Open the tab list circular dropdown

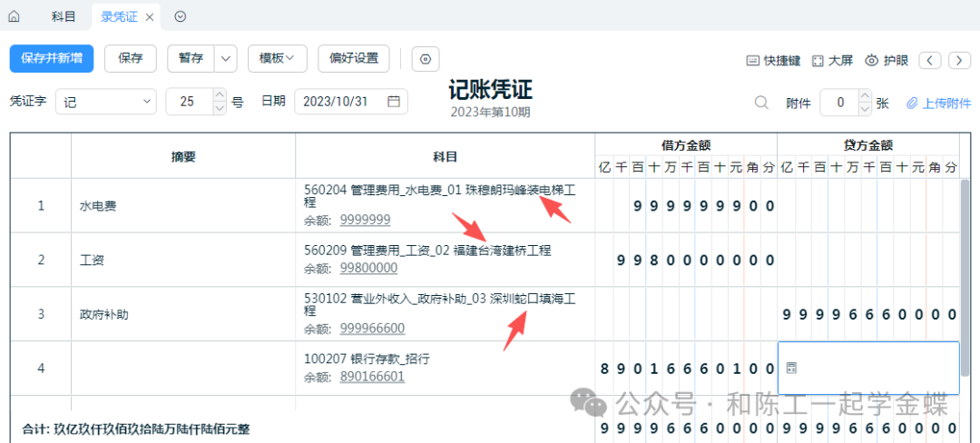point(180,16)
